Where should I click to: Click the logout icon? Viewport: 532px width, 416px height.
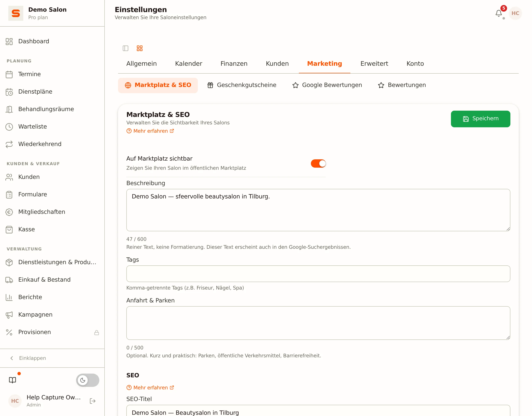[92, 401]
